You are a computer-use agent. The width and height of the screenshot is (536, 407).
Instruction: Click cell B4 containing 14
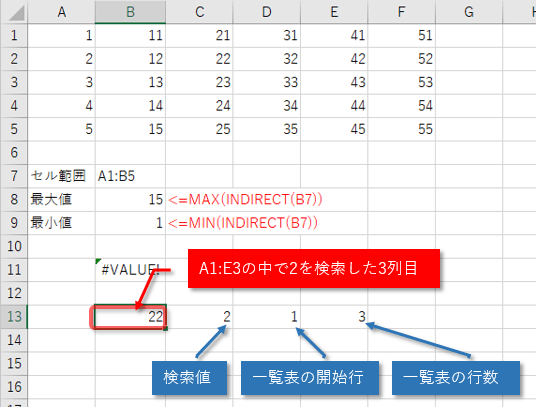(x=130, y=106)
